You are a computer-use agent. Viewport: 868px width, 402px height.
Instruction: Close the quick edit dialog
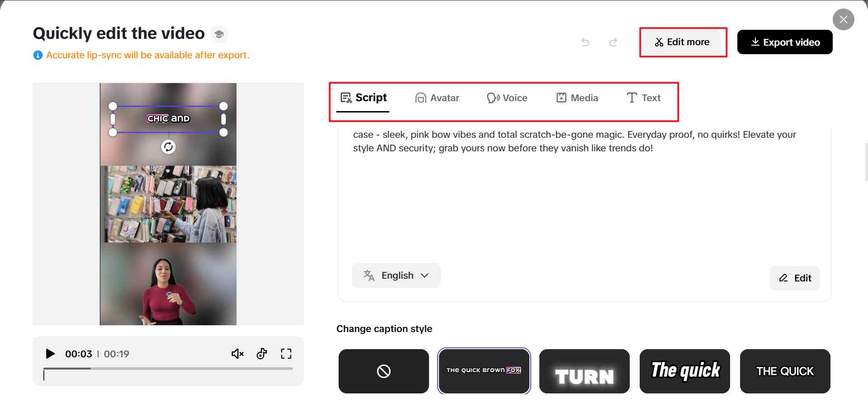(x=843, y=19)
